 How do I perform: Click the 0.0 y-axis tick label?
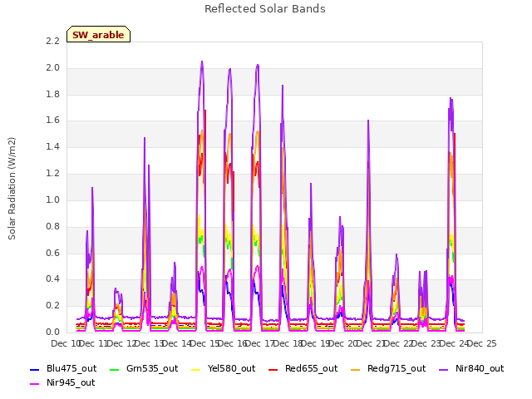point(52,332)
